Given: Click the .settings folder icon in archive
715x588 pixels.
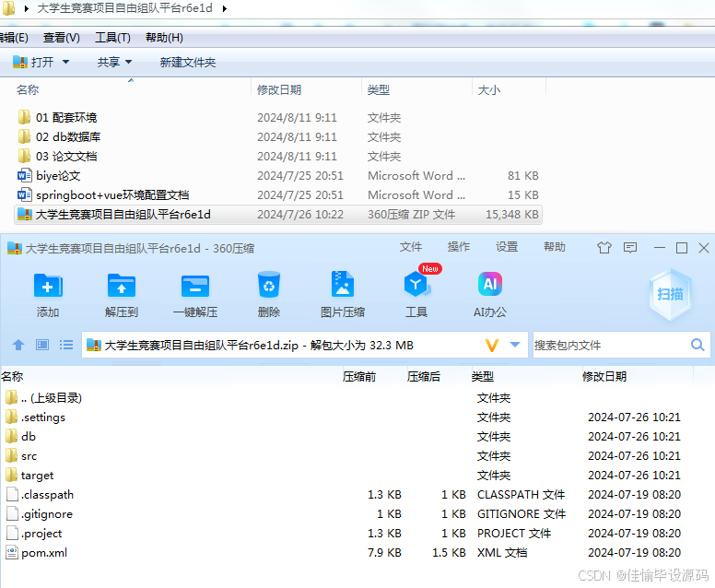Looking at the screenshot, I should [x=11, y=417].
